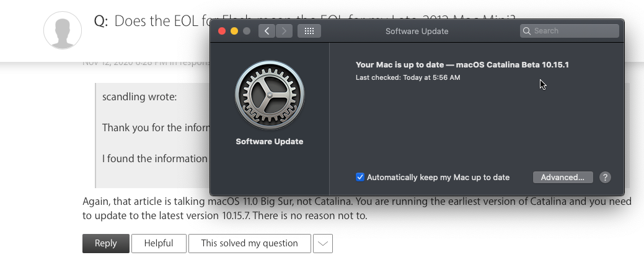Viewport: 644px width, 268px height.
Task: Minimize the Software Update window
Action: [234, 31]
